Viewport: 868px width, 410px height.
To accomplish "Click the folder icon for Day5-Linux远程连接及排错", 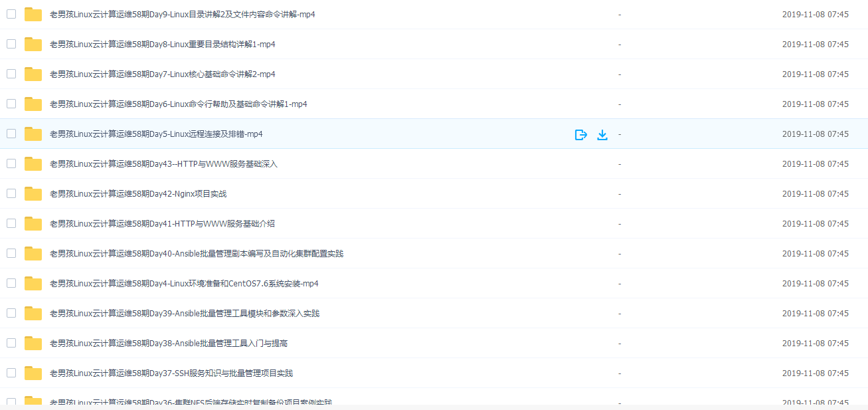I will pos(33,134).
